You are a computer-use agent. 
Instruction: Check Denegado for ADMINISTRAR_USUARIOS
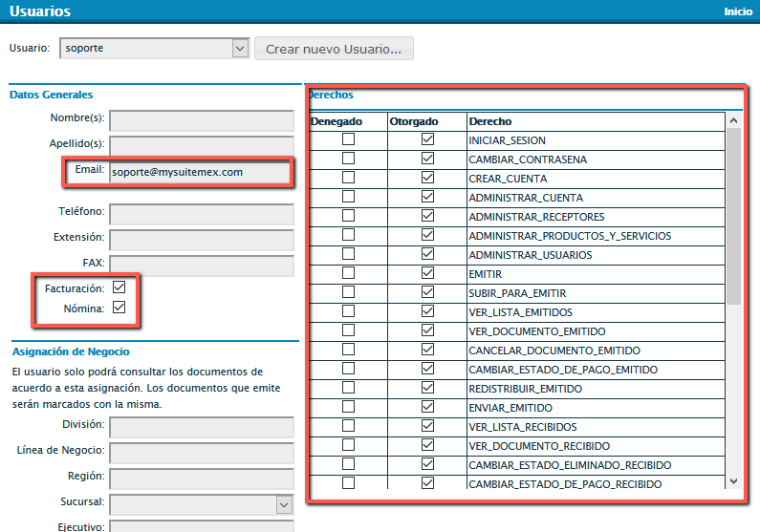[x=349, y=254]
